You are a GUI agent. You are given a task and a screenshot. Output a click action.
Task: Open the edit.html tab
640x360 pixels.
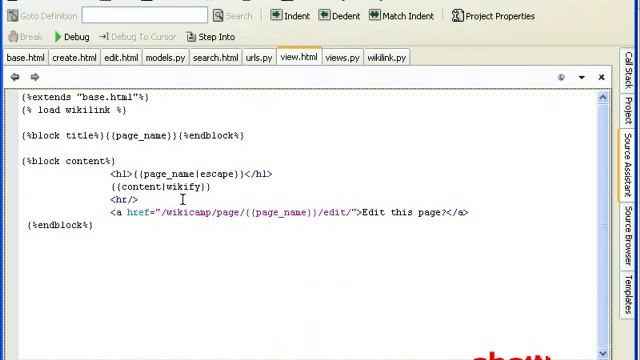121,58
